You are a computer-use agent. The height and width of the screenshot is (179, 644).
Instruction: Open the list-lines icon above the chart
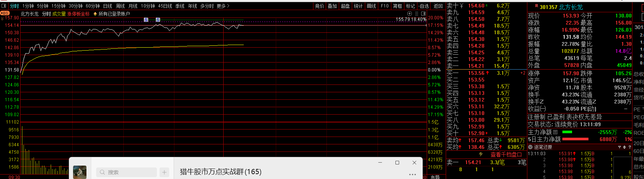[417, 14]
